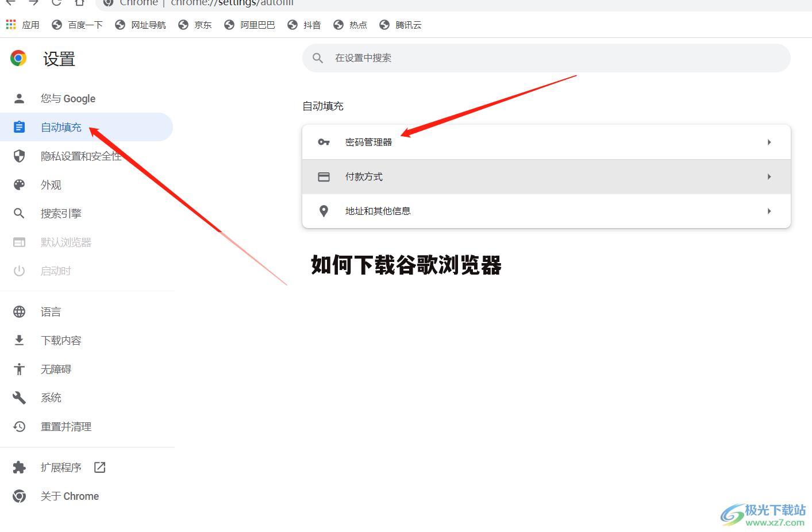812x532 pixels.
Task: Click the wrench icon for 系统
Action: tap(19, 398)
